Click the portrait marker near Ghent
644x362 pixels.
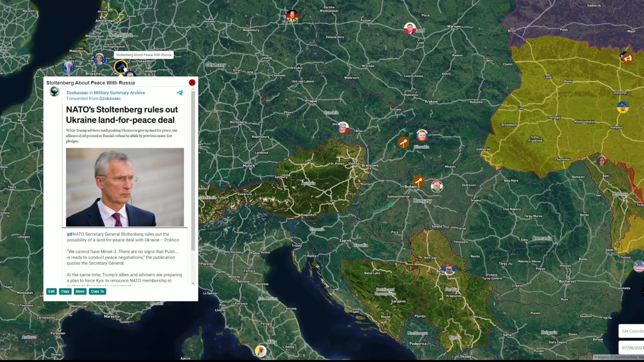pyautogui.click(x=68, y=66)
